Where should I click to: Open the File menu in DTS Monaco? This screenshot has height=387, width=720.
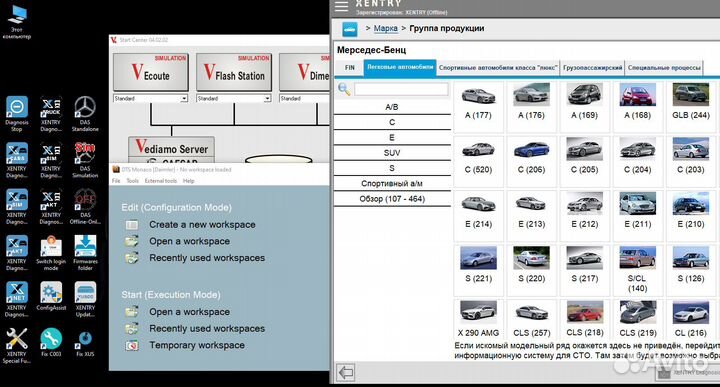116,181
